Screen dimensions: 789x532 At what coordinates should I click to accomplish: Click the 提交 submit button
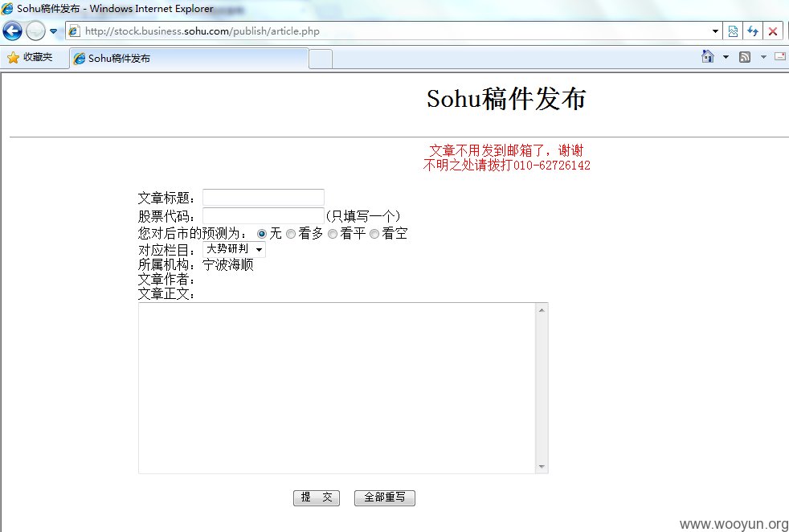(317, 497)
